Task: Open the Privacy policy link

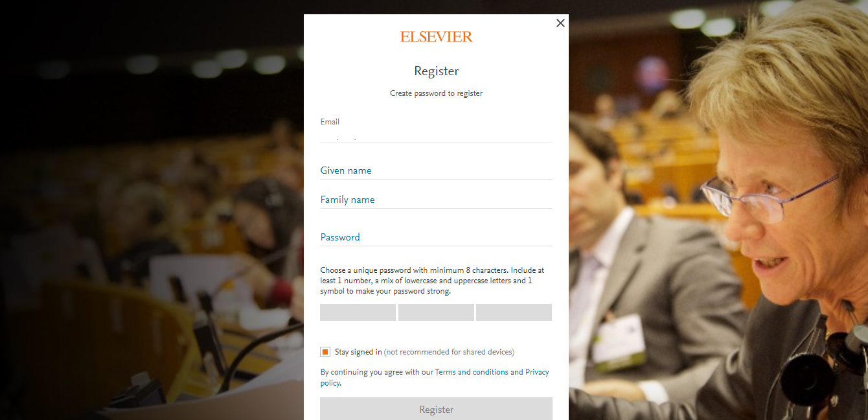Action: (435, 377)
